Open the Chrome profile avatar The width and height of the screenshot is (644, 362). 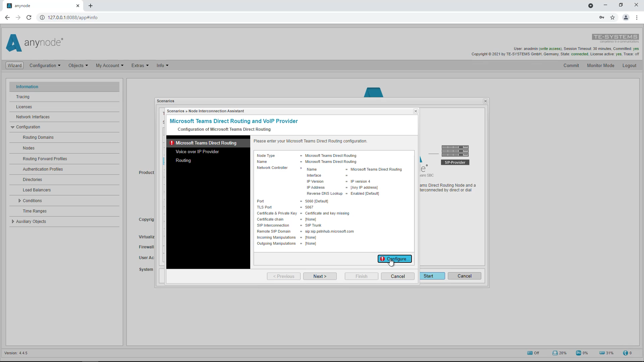click(626, 17)
